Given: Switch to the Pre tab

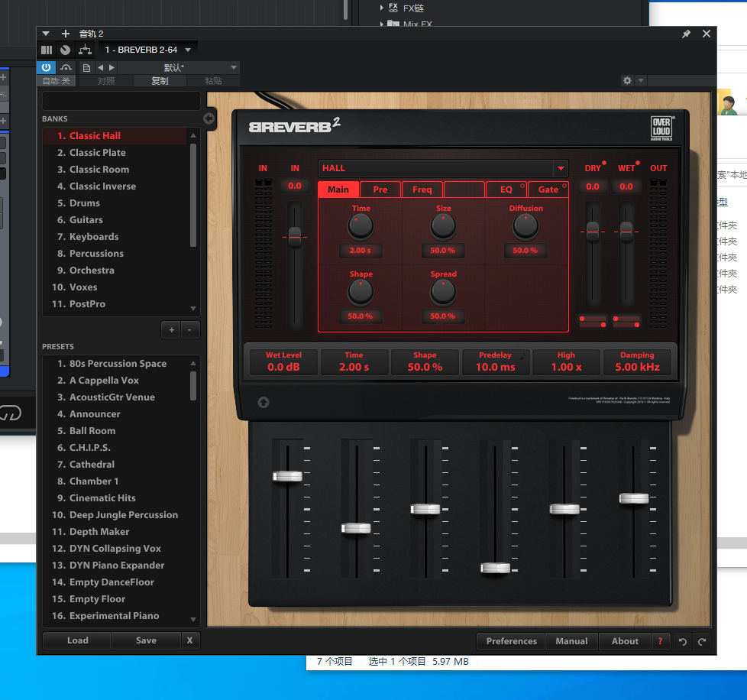Looking at the screenshot, I should tap(380, 190).
